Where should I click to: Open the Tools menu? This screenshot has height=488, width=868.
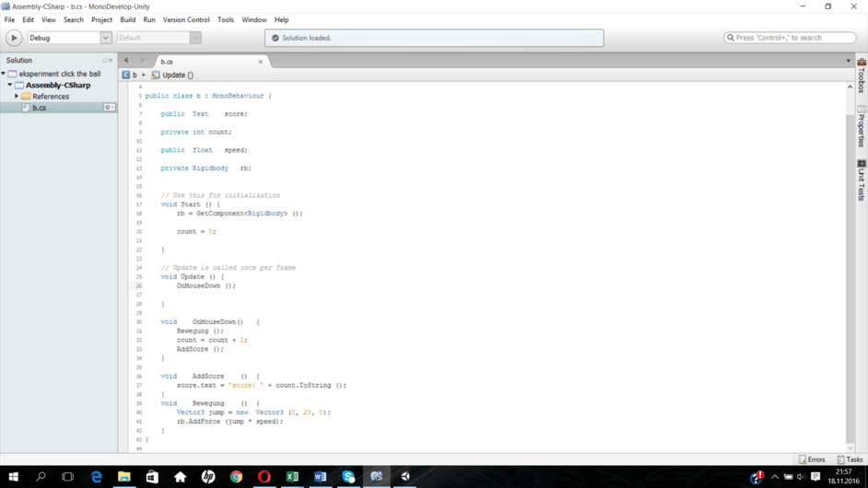[x=226, y=19]
